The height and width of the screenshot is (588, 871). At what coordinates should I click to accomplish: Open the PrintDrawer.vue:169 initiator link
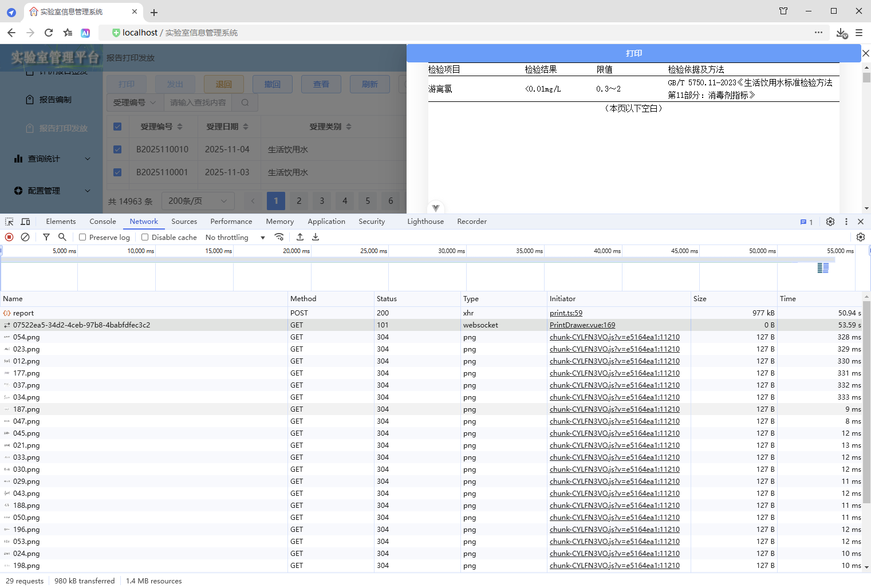(x=582, y=325)
